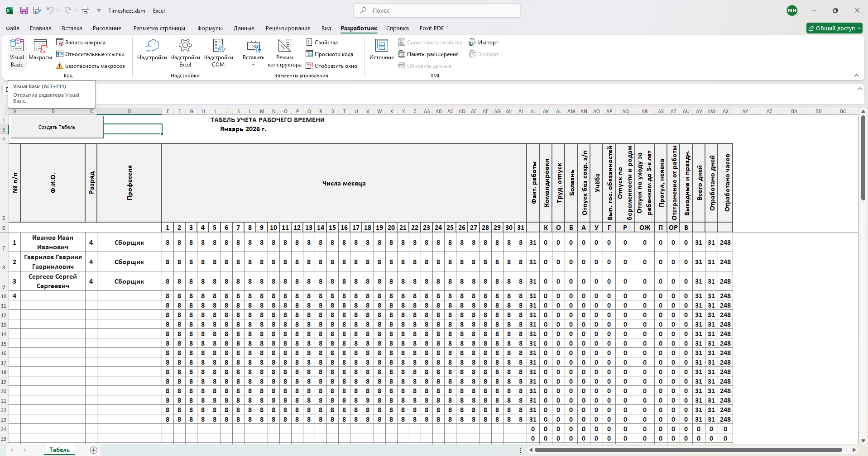Switch to the Formulas (Формулы) tab

pos(210,28)
